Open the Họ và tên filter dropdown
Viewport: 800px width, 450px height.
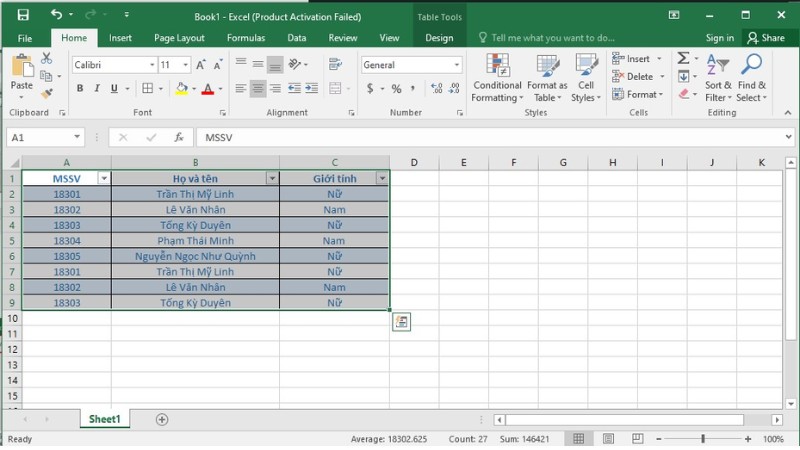point(272,178)
